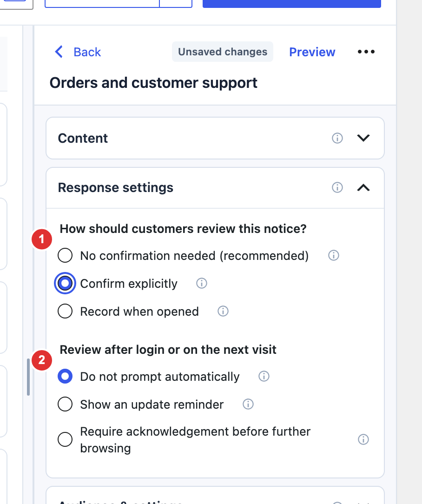Click the Content section header
The height and width of the screenshot is (504, 422).
[215, 138]
